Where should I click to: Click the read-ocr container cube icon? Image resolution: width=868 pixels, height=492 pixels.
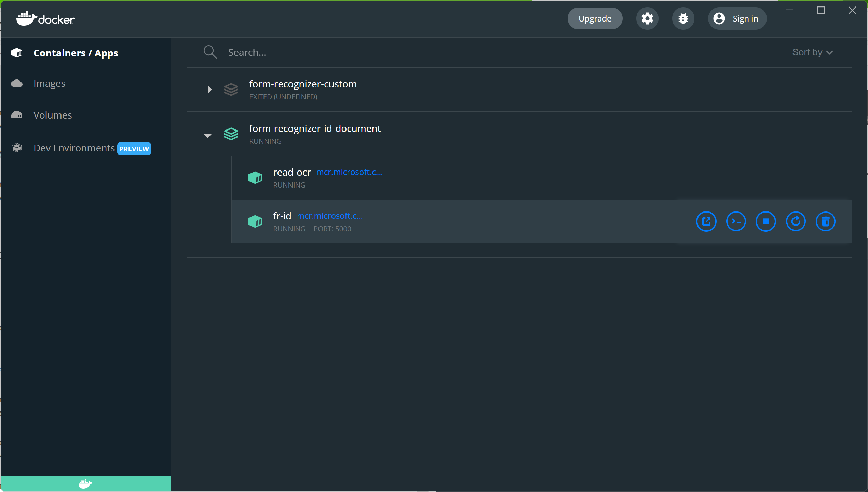255,178
